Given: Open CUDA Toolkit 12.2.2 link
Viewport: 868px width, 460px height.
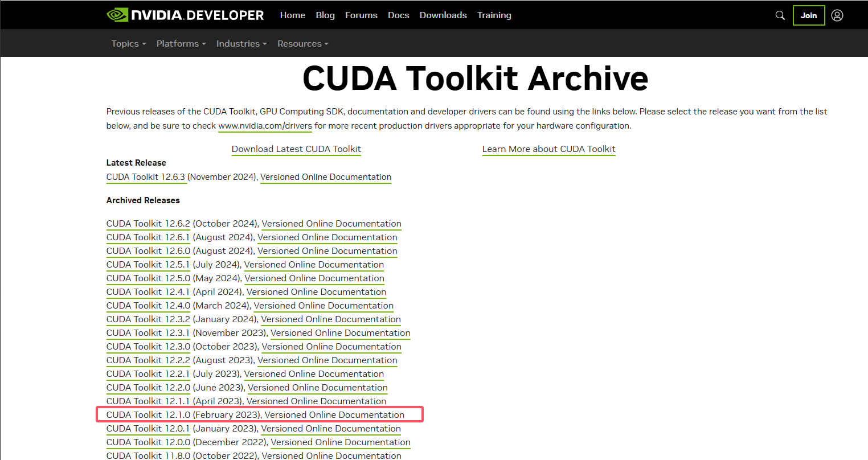Looking at the screenshot, I should pos(148,360).
